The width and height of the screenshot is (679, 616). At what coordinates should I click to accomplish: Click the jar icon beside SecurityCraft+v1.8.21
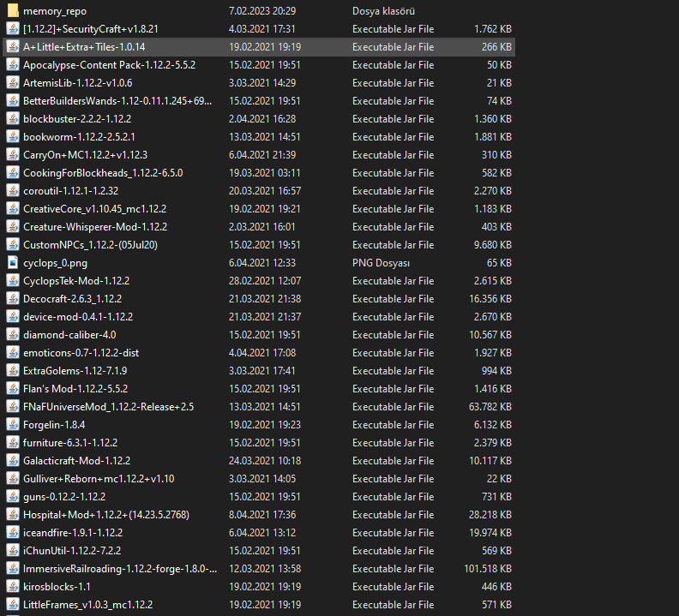click(x=13, y=29)
